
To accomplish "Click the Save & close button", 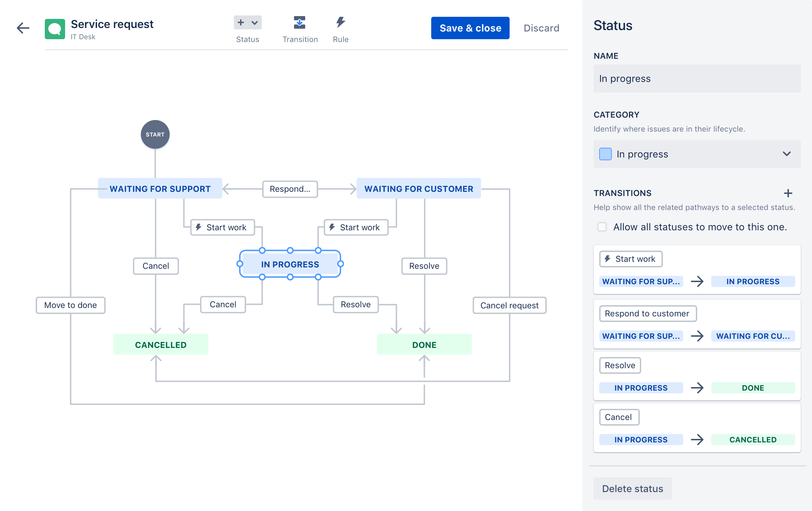I will pos(471,28).
